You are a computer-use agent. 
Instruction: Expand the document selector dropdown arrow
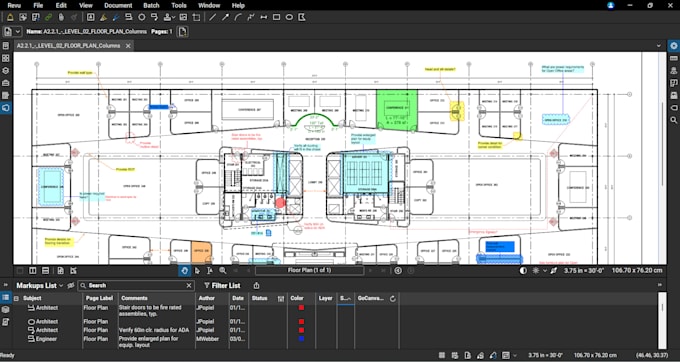pos(18,32)
